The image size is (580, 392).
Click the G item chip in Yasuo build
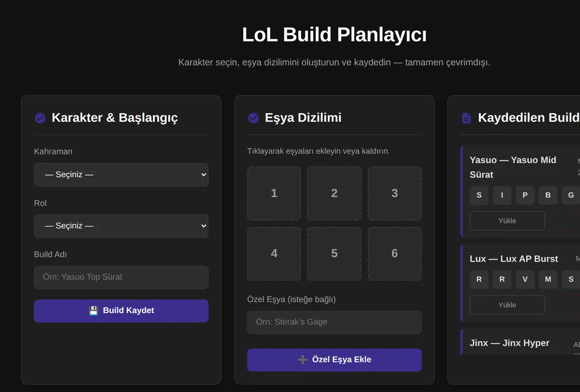(571, 195)
